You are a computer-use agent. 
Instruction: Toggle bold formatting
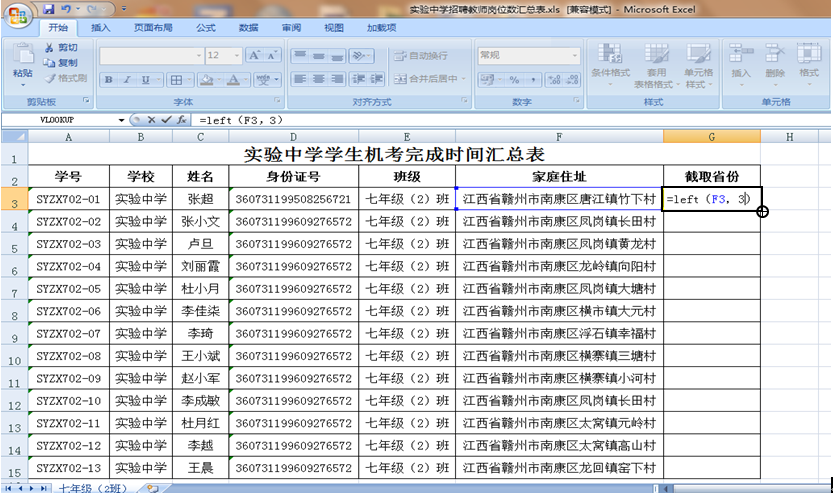pos(109,80)
